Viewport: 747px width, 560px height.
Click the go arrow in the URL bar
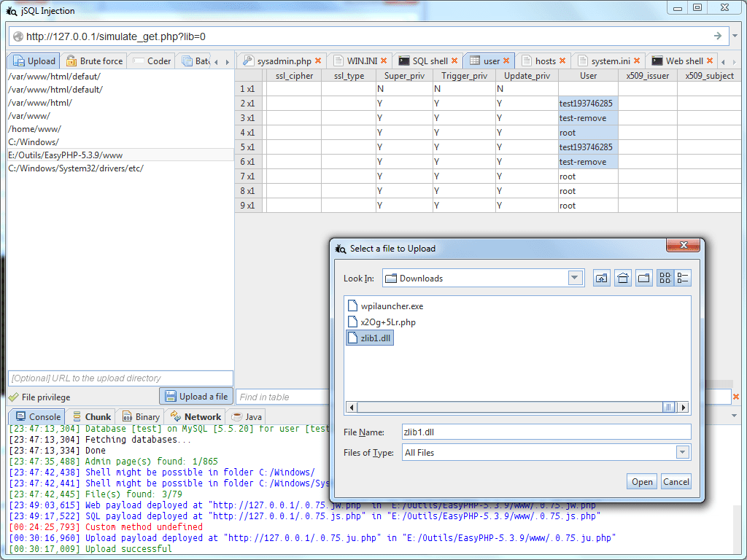tap(718, 36)
